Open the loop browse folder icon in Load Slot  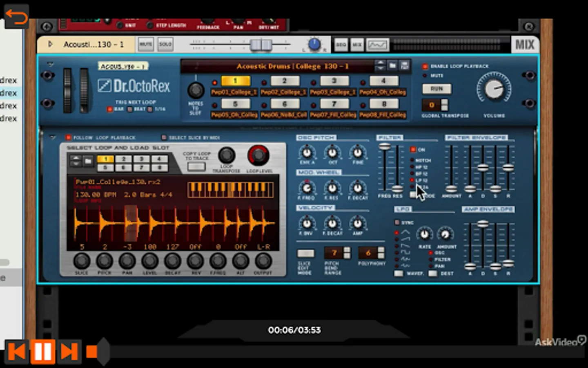click(x=88, y=161)
